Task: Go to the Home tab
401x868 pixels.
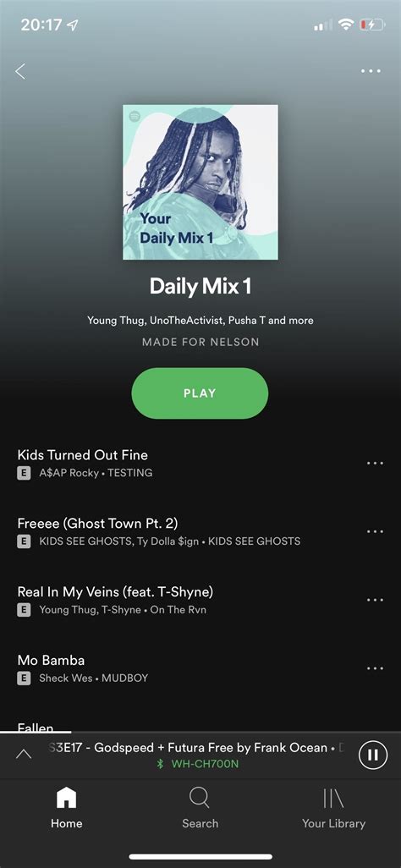Action: pyautogui.click(x=67, y=808)
